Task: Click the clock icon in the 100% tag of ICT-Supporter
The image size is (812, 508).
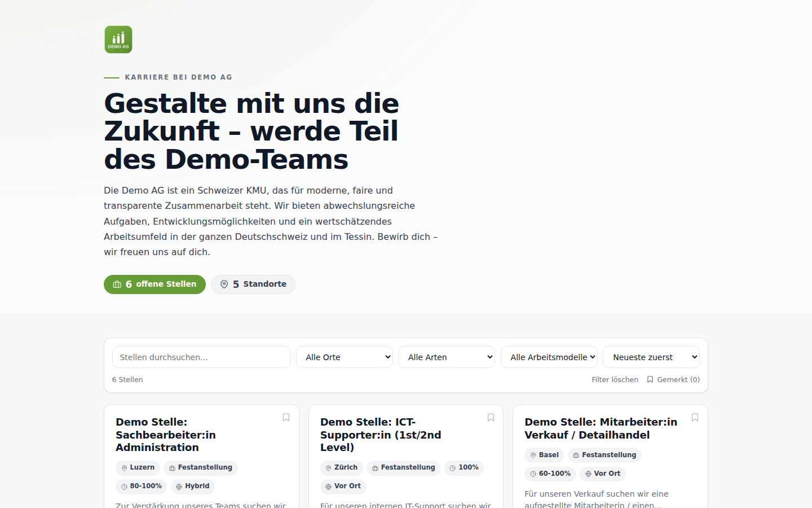Action: 453,468
